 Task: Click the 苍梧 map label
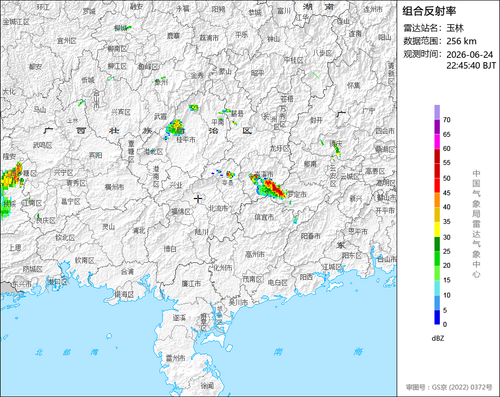(287, 99)
